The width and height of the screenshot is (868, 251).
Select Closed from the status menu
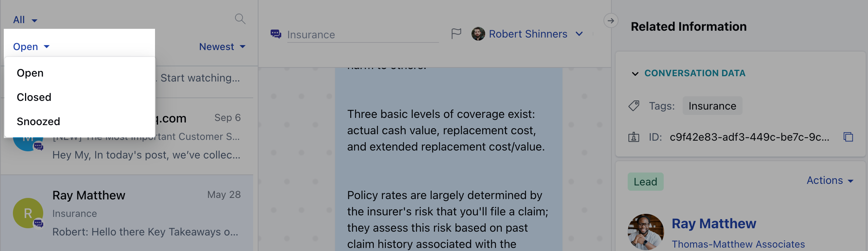34,97
